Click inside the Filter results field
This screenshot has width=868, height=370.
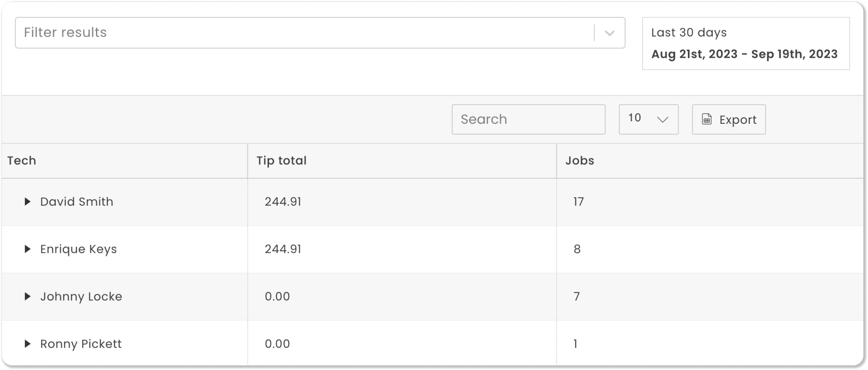pyautogui.click(x=303, y=33)
